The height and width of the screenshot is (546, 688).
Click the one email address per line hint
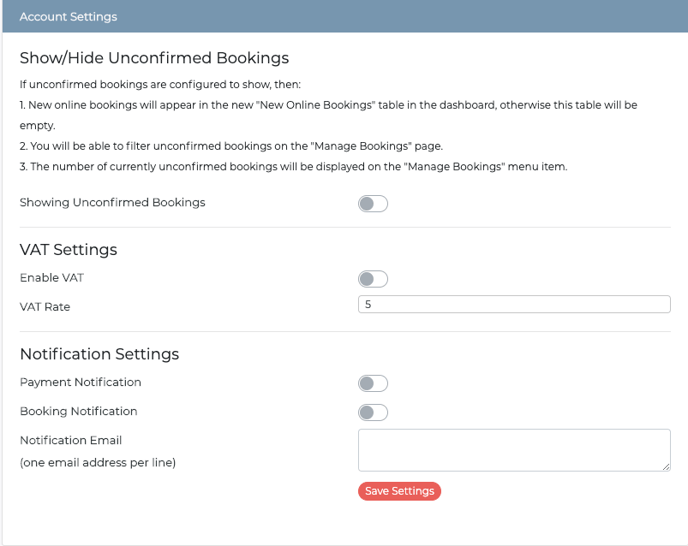[98, 463]
